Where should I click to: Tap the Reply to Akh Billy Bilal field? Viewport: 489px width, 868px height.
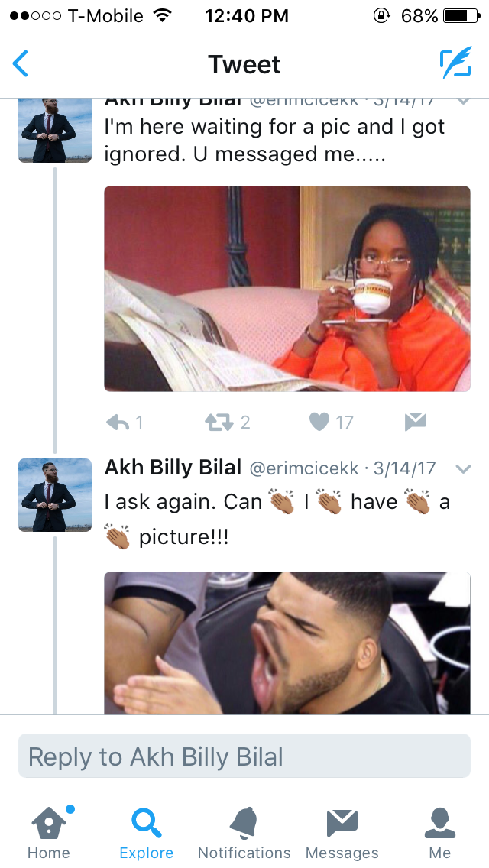[244, 756]
